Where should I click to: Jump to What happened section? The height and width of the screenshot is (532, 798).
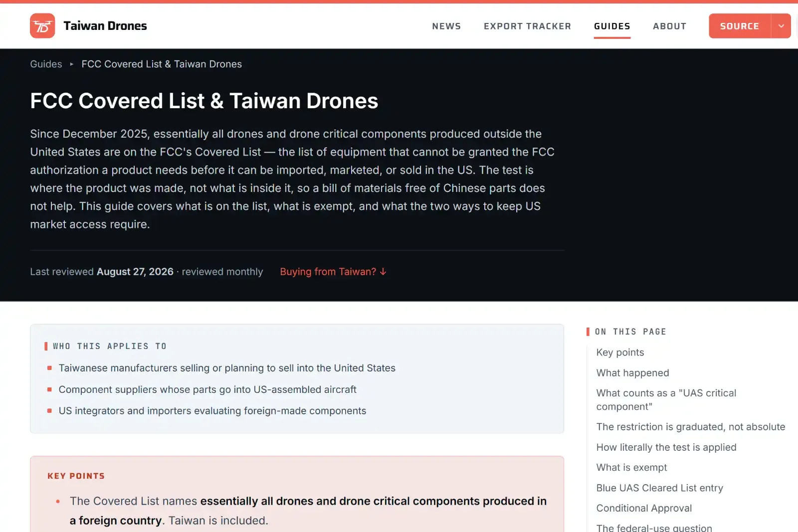632,373
